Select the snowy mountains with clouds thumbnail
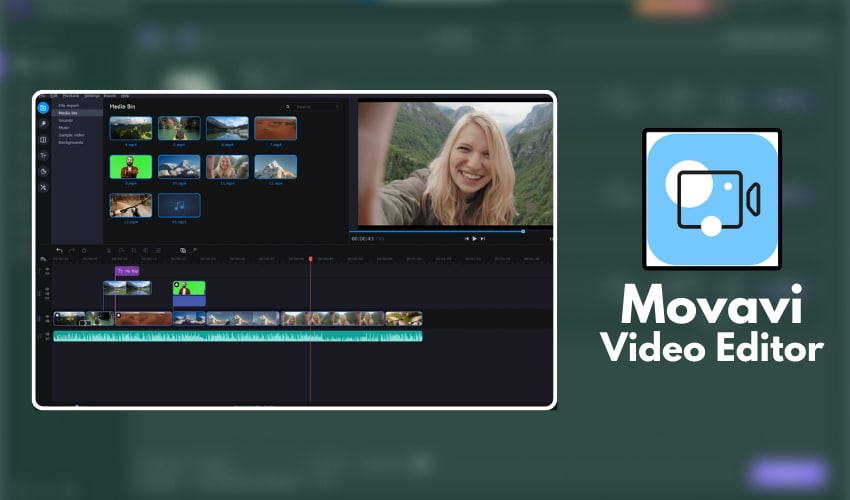Screen dimensions: 850x500 (x=179, y=167)
